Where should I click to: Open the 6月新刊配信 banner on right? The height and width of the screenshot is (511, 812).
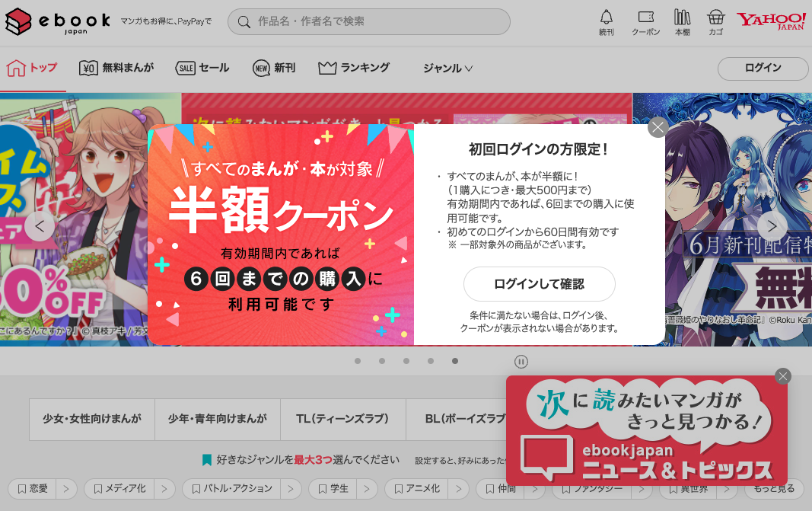[x=738, y=220]
